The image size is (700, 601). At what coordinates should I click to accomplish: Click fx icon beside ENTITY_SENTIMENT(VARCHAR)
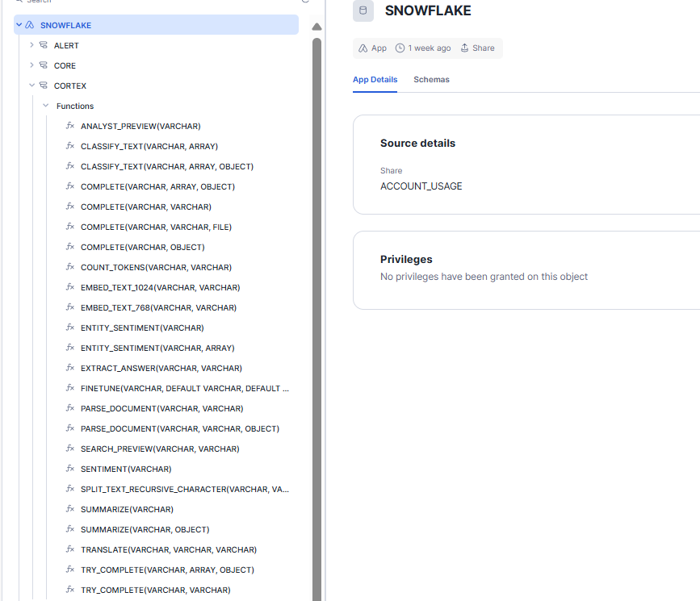pyautogui.click(x=70, y=328)
